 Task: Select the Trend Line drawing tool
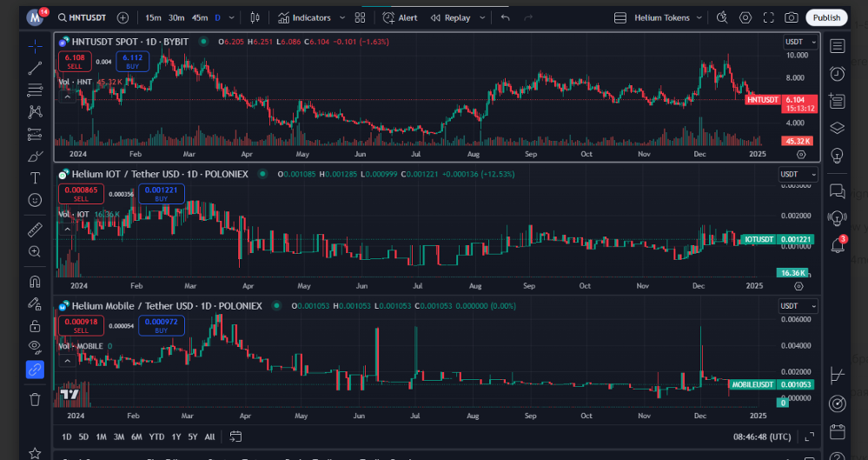click(x=35, y=68)
